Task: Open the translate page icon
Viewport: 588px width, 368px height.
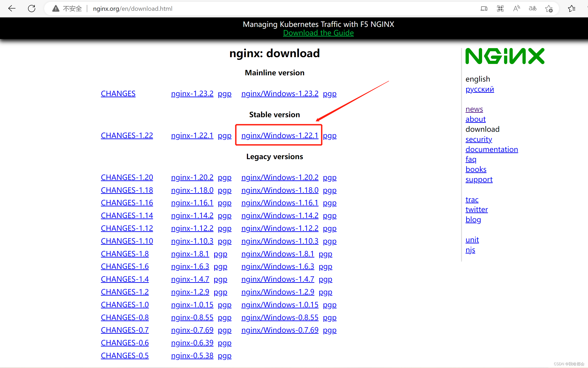Action: [532, 9]
